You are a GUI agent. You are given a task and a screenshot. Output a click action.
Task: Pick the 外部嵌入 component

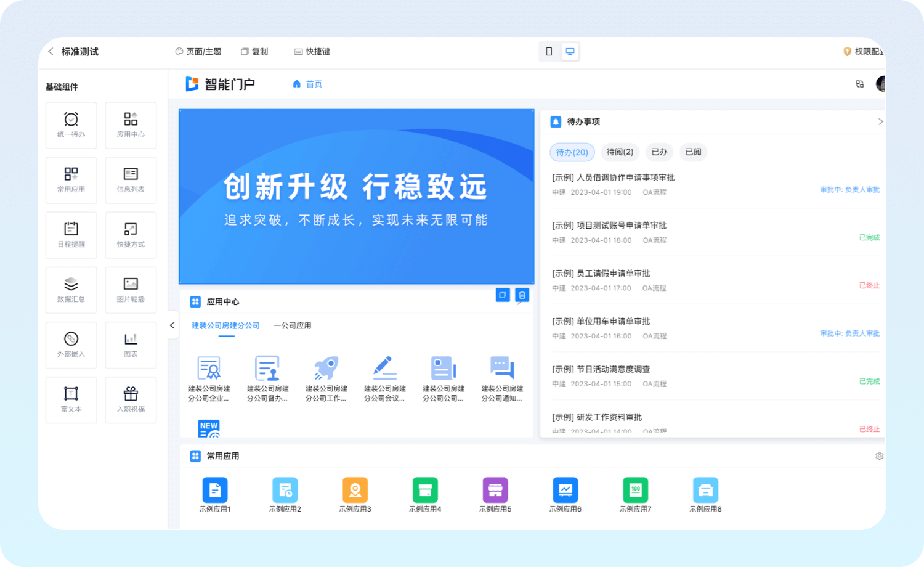click(71, 345)
